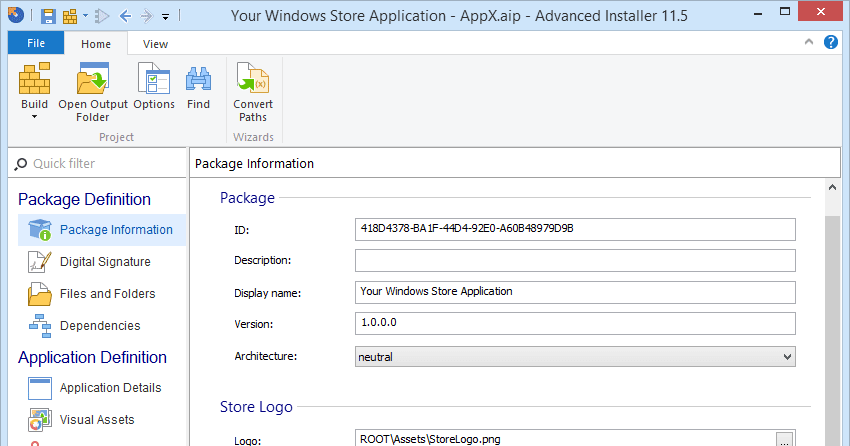This screenshot has width=850, height=446.
Task: Click the Advanced Installer app icon
Action: click(16, 15)
